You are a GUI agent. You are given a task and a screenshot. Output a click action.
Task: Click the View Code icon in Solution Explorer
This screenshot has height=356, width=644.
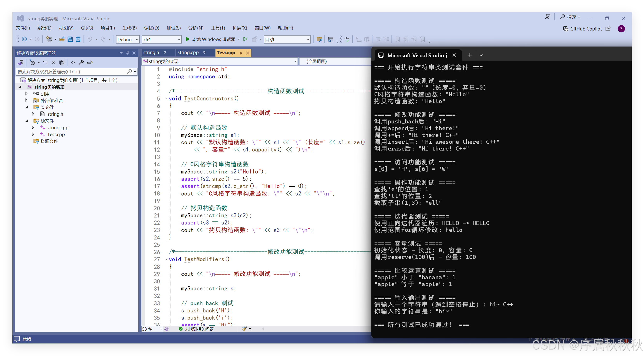point(73,62)
